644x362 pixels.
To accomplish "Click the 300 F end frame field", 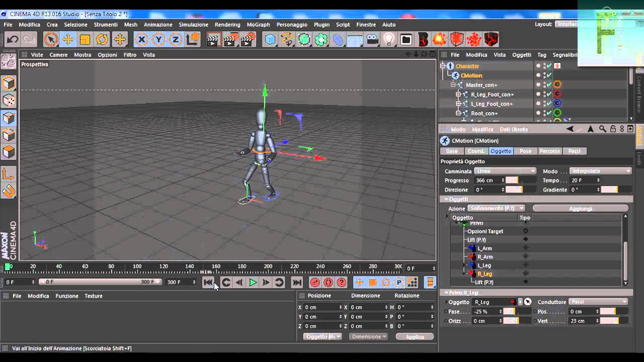I will [x=181, y=282].
